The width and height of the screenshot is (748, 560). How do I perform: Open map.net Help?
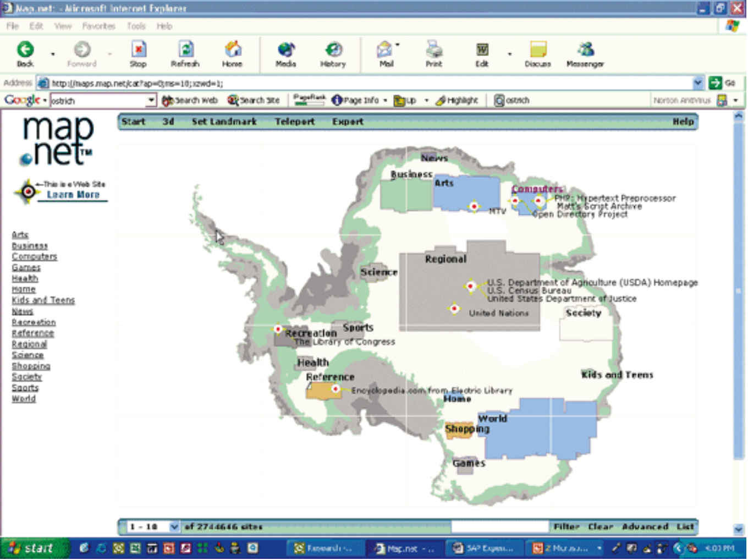[x=683, y=122]
